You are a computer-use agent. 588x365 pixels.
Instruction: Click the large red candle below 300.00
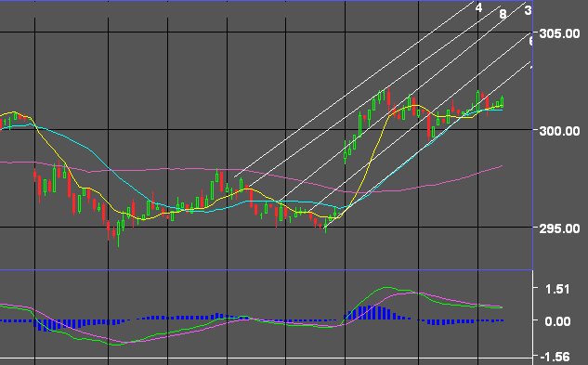pos(428,126)
